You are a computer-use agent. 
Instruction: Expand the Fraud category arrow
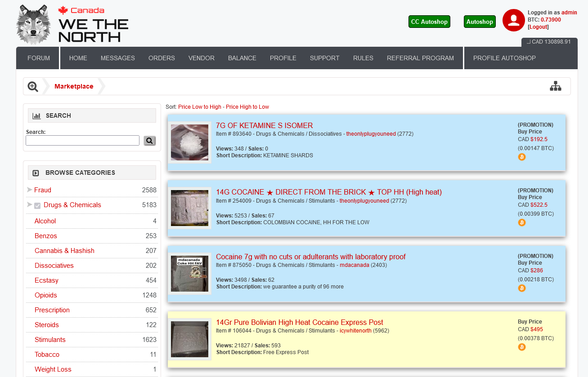point(30,190)
